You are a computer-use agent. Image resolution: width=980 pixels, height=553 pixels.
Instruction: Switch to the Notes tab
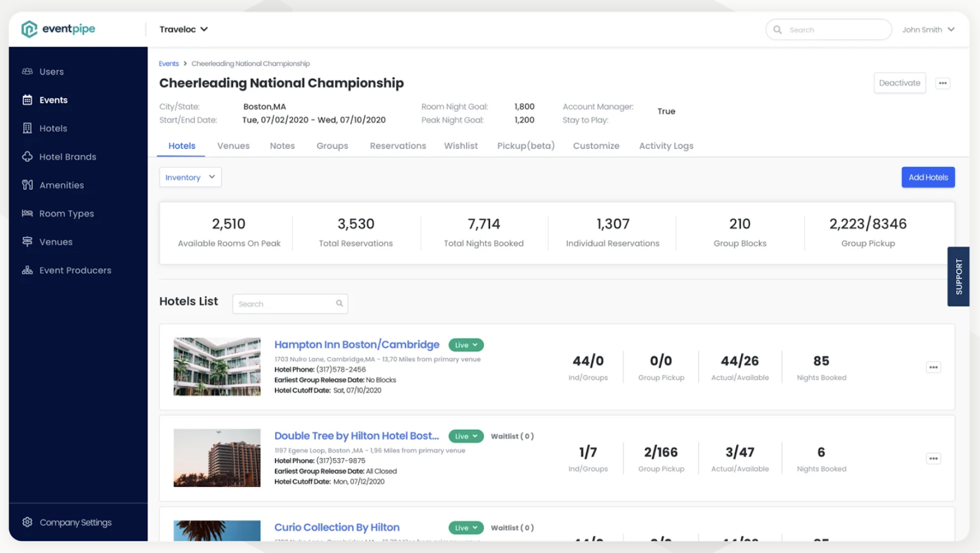(x=282, y=146)
